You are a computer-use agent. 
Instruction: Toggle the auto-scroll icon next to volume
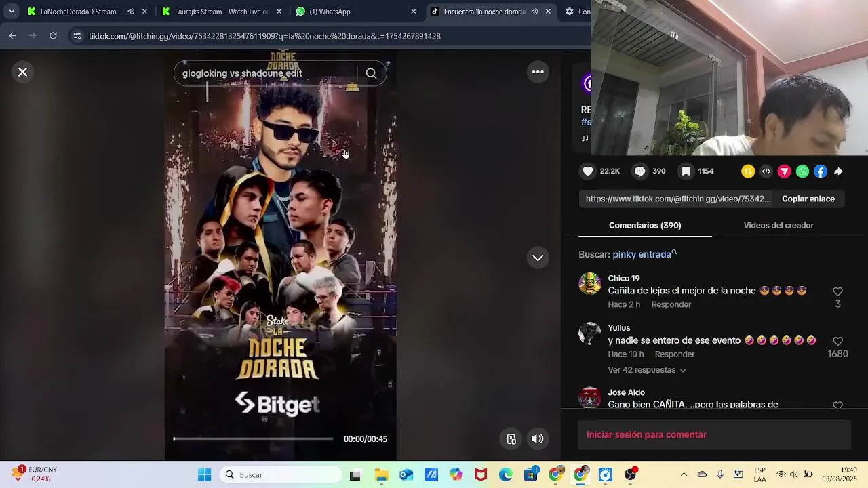(x=512, y=439)
